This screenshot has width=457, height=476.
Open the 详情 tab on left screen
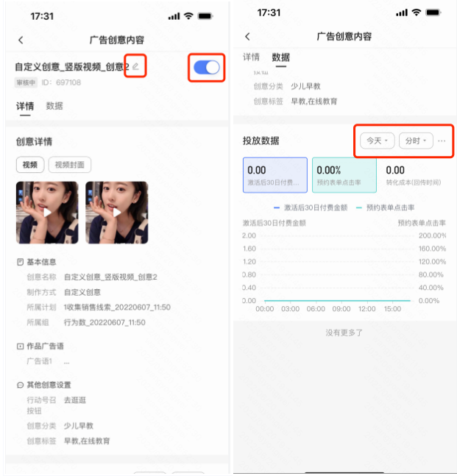pyautogui.click(x=25, y=106)
